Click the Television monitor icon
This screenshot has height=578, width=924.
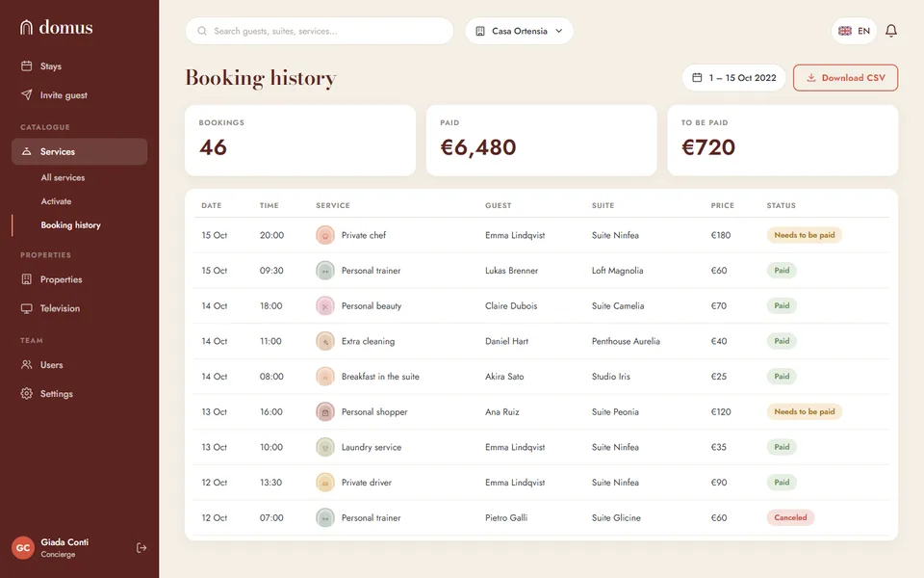coord(27,308)
